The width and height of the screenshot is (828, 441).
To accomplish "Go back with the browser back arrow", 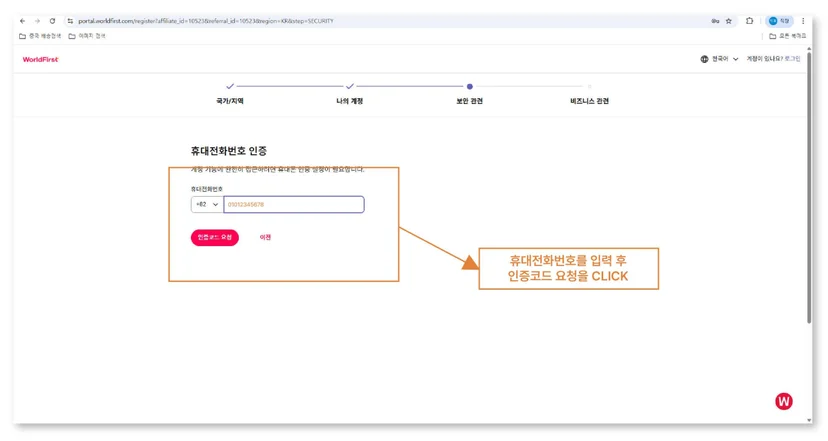I will coord(22,21).
